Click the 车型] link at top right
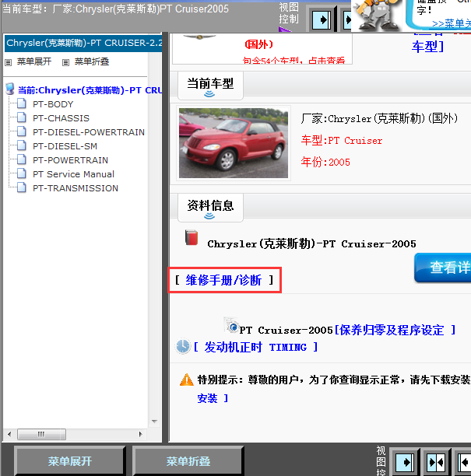471x476 pixels. (428, 47)
